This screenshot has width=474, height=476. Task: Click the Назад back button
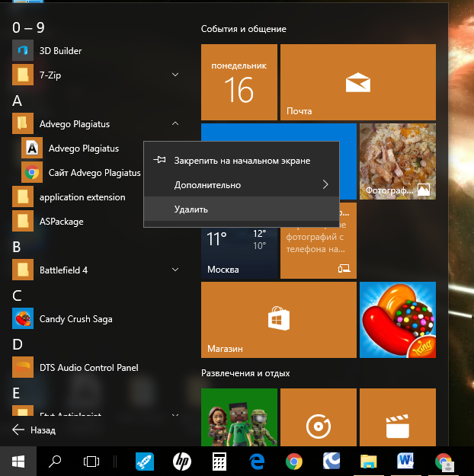[x=34, y=430]
